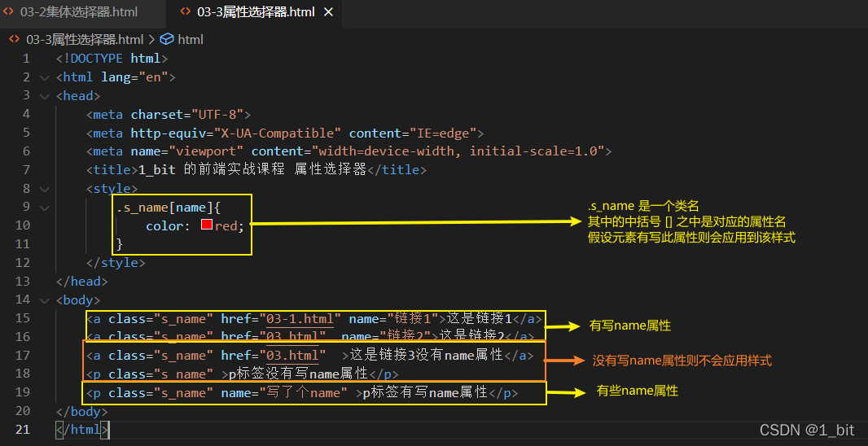Collapse the head section fold on line 3
The width and height of the screenshot is (868, 446).
click(44, 96)
